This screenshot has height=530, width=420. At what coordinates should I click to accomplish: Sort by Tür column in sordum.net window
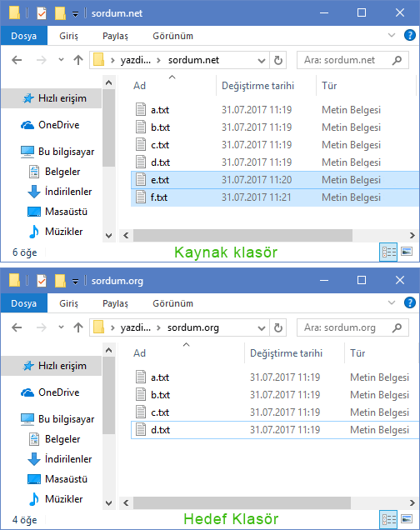(x=329, y=86)
